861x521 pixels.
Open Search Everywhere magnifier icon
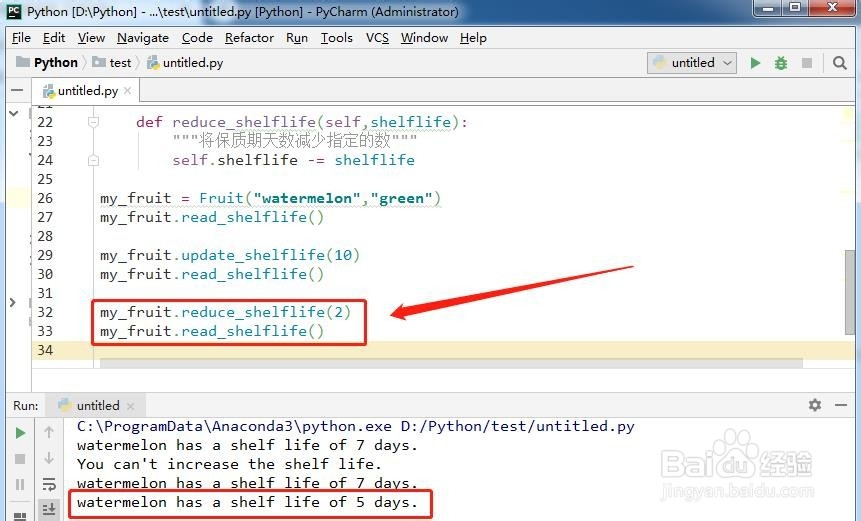(x=840, y=63)
